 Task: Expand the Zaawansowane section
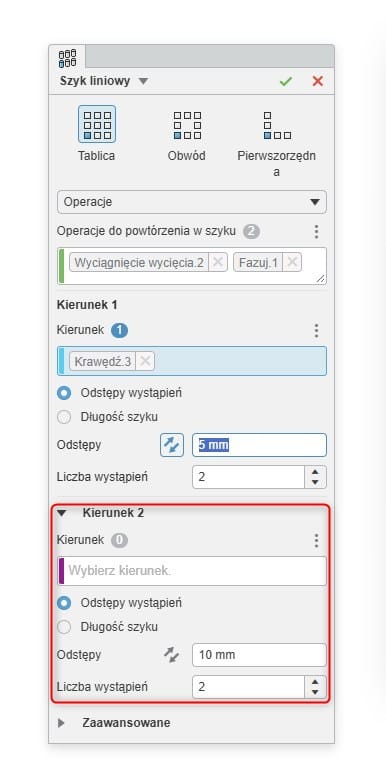[62, 723]
